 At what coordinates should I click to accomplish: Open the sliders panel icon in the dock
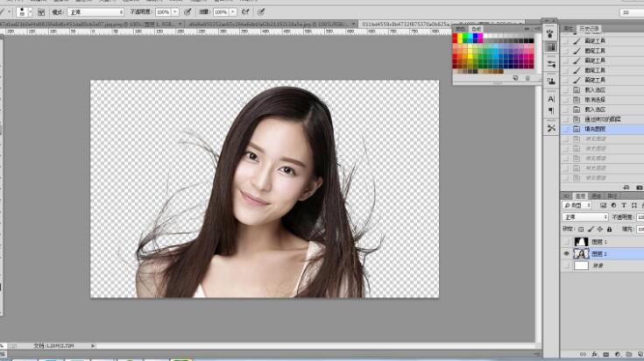pos(551,64)
